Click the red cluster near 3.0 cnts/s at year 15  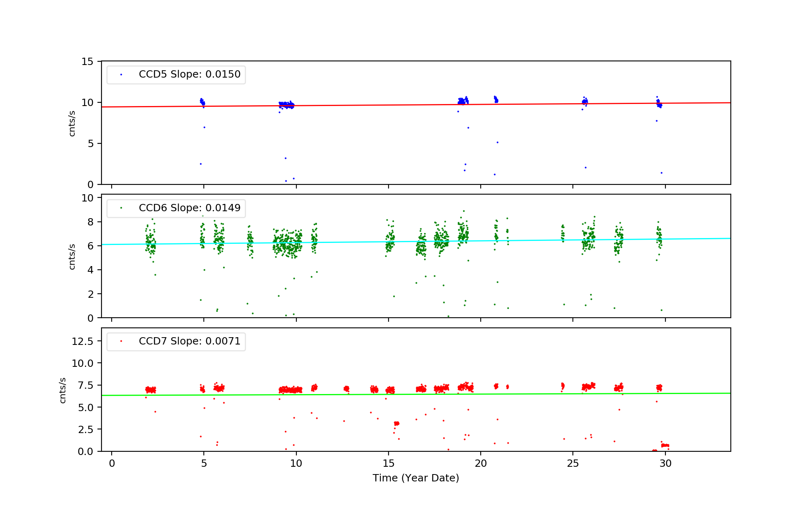tap(397, 424)
